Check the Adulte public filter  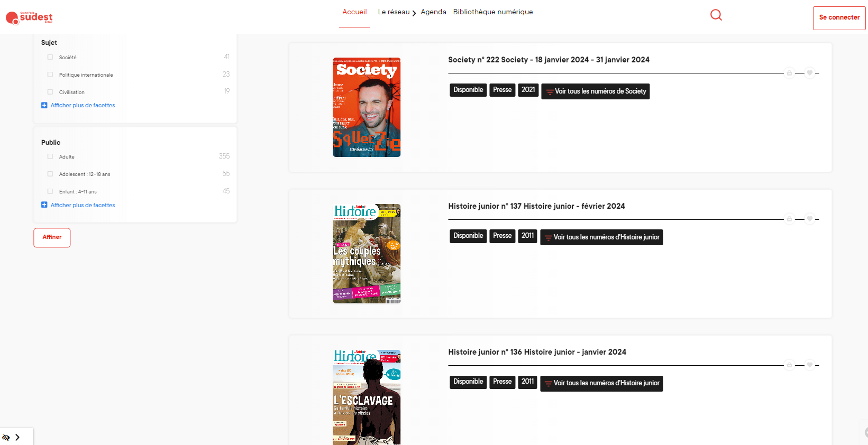coord(50,156)
